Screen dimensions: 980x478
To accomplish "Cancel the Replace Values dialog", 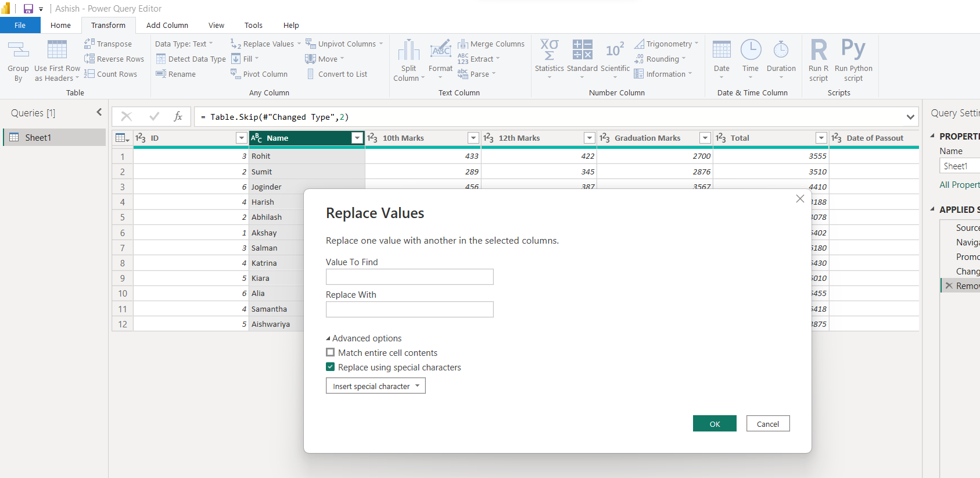I will (767, 424).
